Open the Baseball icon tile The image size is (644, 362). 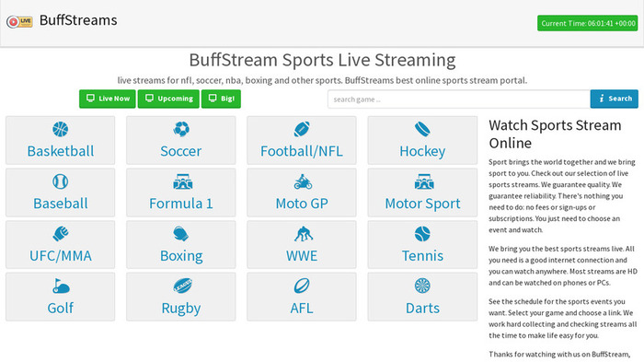coord(61,181)
